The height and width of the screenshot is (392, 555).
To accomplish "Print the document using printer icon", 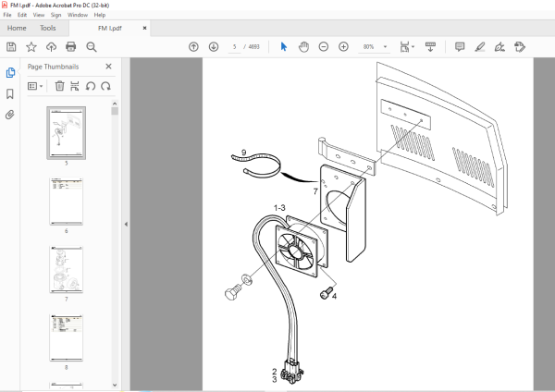I will point(71,47).
